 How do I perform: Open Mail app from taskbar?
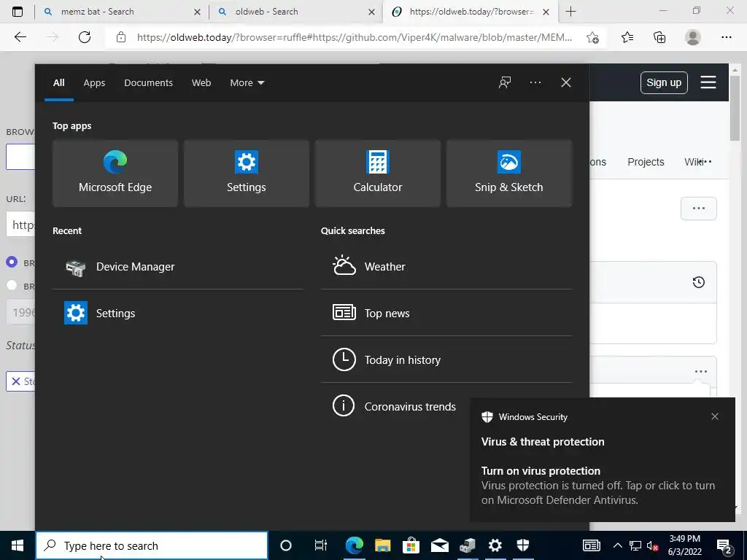tap(439, 545)
